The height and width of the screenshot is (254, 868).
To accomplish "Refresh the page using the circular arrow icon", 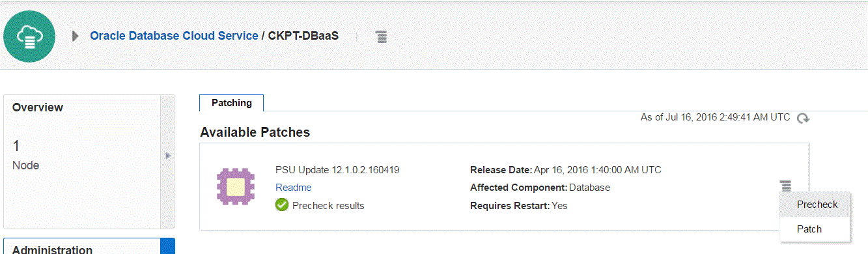I will coord(804,118).
